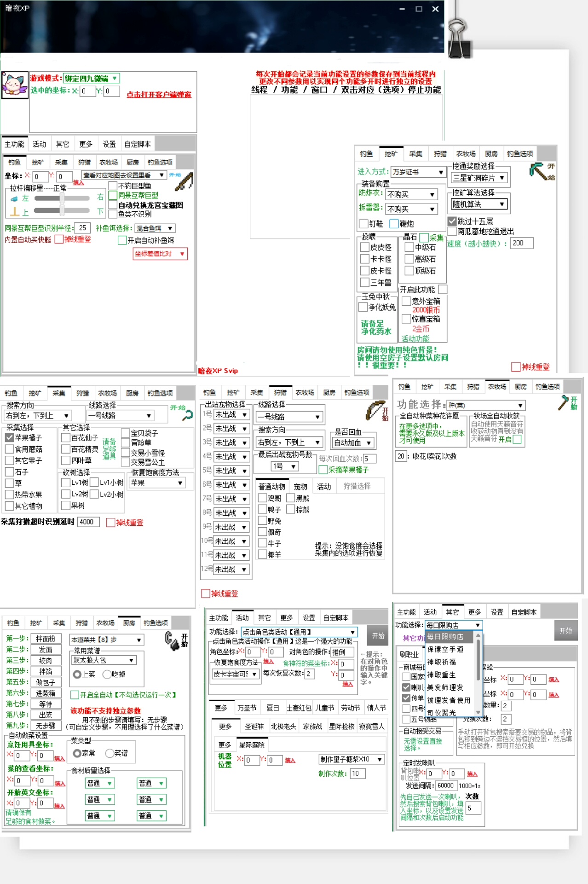Click the 功能选择 dropdown list scrollbar

pos(478,674)
